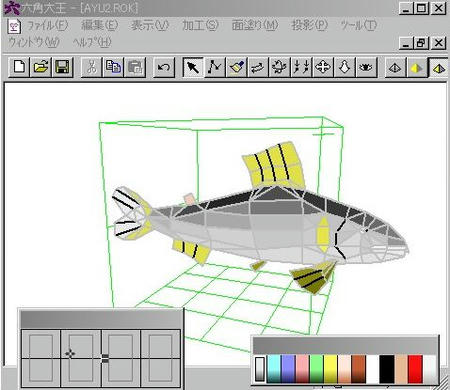Click the crosshair marker in the view panel
Screen dimensions: 450x390
tap(70, 354)
